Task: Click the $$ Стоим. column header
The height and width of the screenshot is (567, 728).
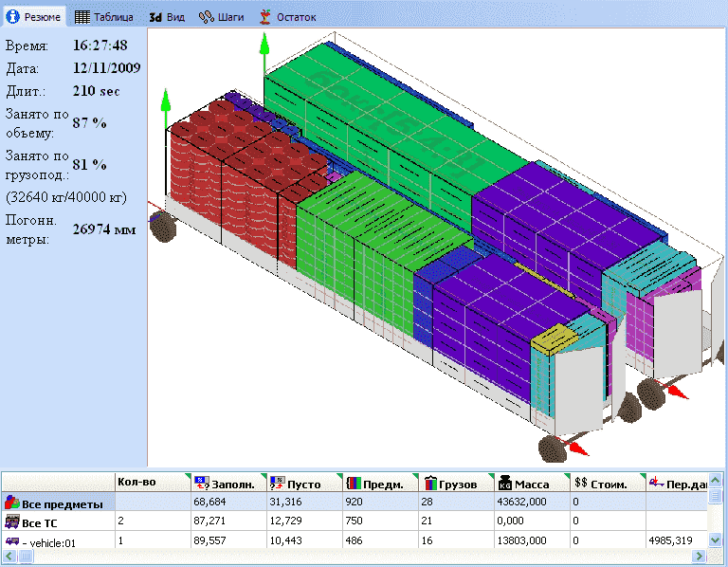Action: [x=601, y=484]
